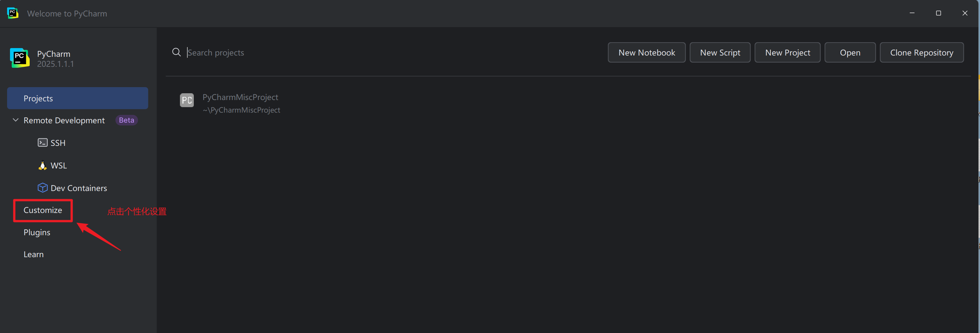
Task: Click the search magnifier icon
Action: click(x=176, y=52)
